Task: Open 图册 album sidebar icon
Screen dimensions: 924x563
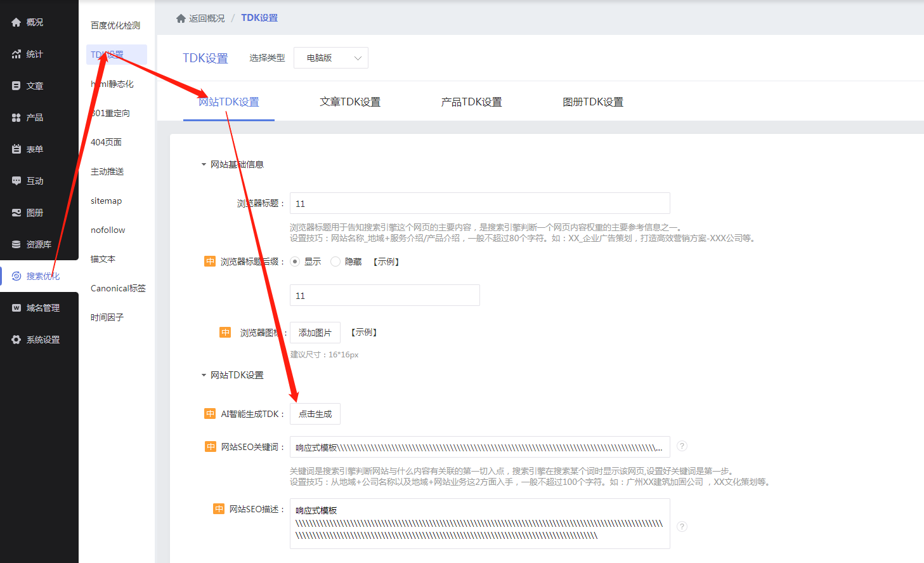Action: tap(16, 213)
